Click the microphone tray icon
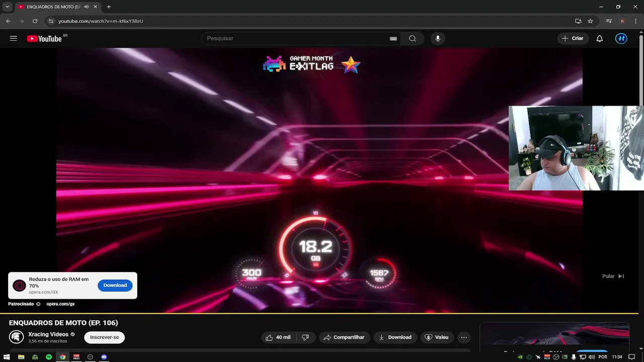Image resolution: width=644 pixels, height=362 pixels. click(x=574, y=357)
